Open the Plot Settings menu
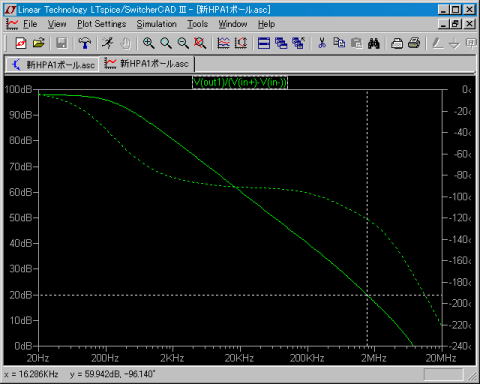 [102, 24]
